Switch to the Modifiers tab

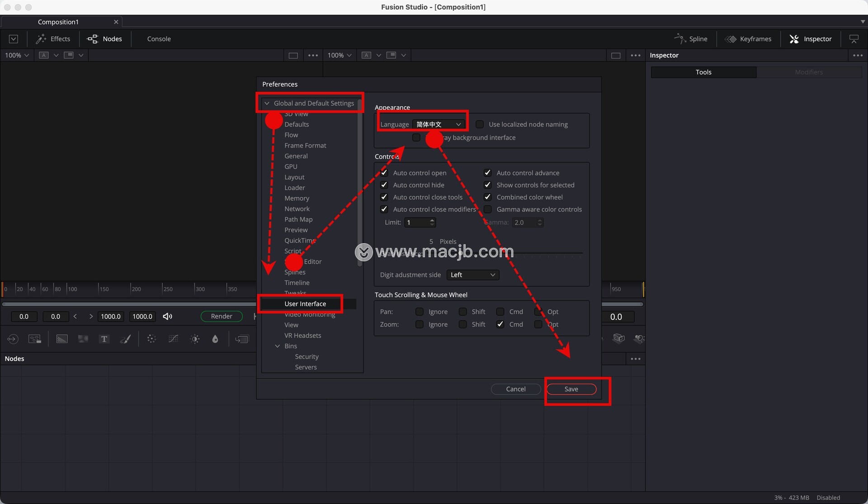point(809,72)
